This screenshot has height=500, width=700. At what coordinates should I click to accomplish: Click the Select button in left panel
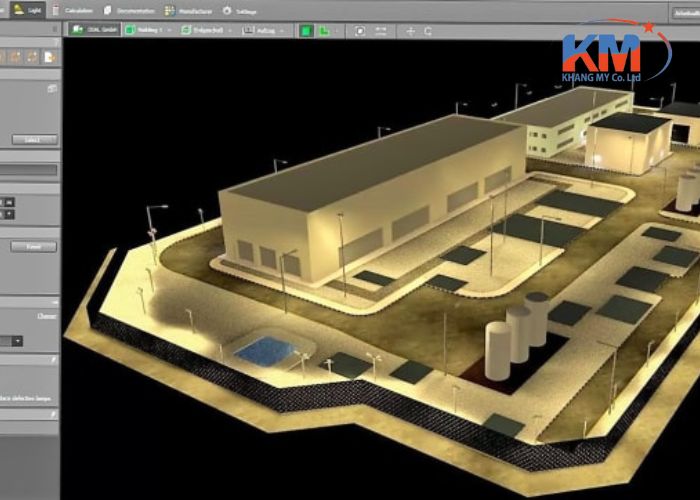(x=34, y=140)
